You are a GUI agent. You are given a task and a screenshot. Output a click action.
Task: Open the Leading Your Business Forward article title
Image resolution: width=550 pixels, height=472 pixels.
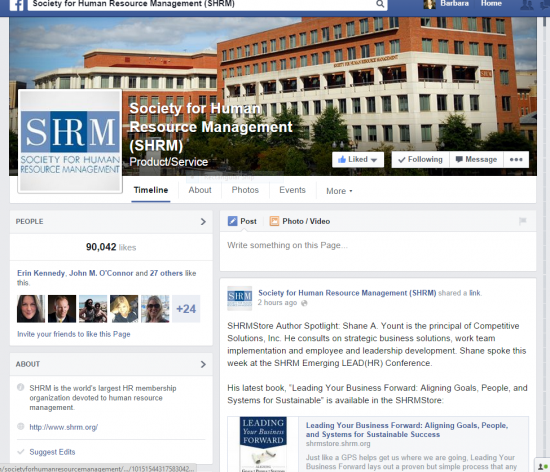click(407, 430)
